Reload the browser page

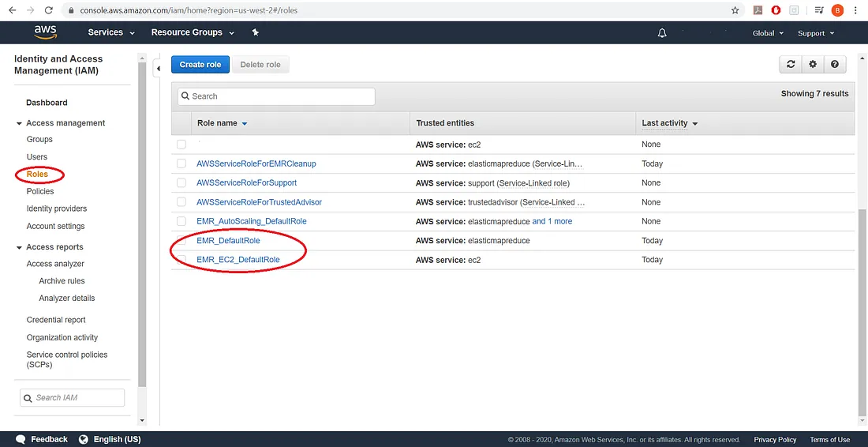pyautogui.click(x=49, y=10)
